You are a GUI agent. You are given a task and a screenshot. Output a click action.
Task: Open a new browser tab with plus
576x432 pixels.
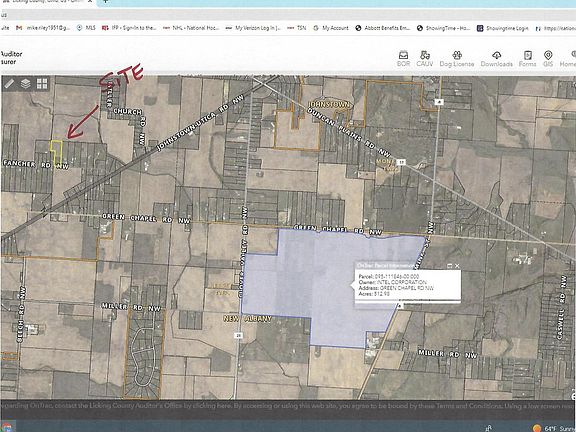pyautogui.click(x=105, y=1)
